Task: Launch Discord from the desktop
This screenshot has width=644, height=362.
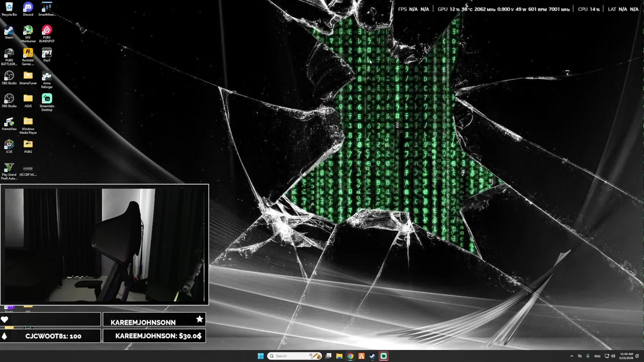Action: tap(28, 9)
